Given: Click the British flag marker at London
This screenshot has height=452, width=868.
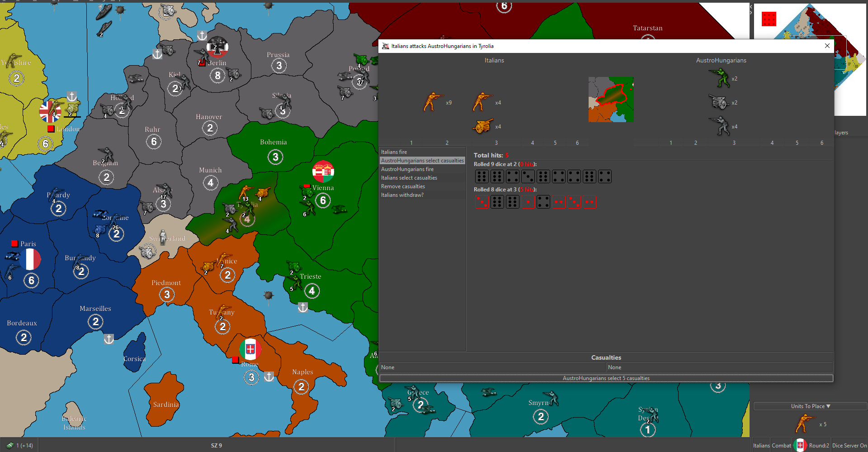Looking at the screenshot, I should click(50, 112).
